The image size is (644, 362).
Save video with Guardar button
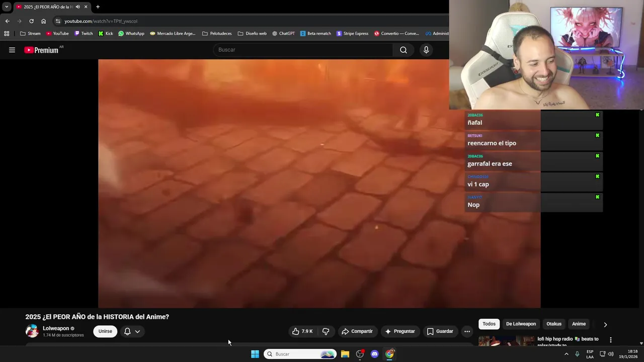click(x=440, y=331)
